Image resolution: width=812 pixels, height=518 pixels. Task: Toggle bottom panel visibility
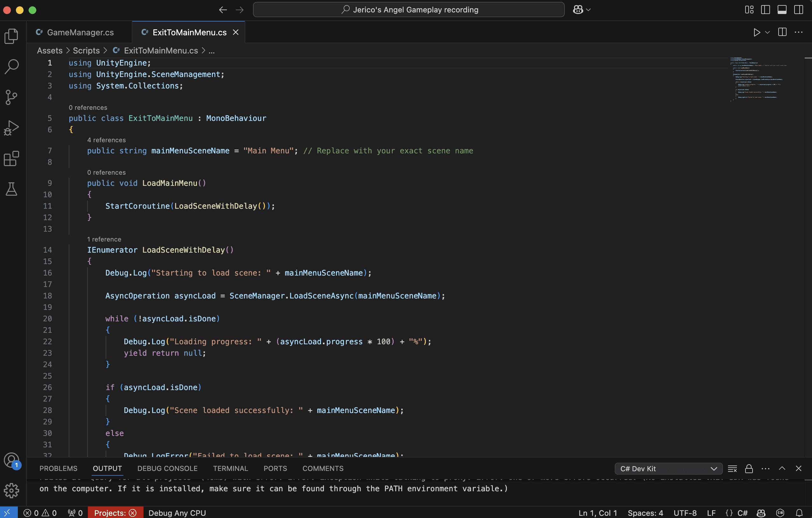click(x=782, y=10)
